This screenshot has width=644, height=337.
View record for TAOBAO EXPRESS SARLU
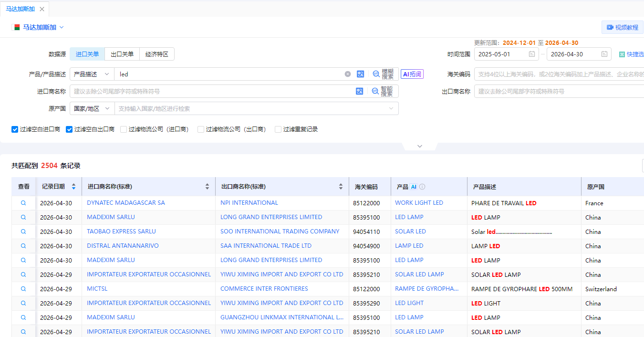pos(23,232)
